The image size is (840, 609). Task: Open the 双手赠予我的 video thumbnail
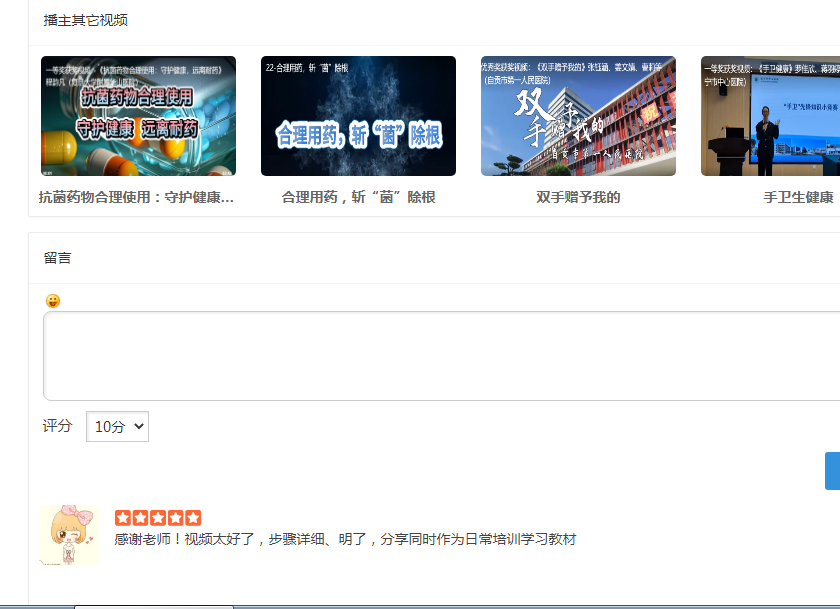tap(578, 116)
